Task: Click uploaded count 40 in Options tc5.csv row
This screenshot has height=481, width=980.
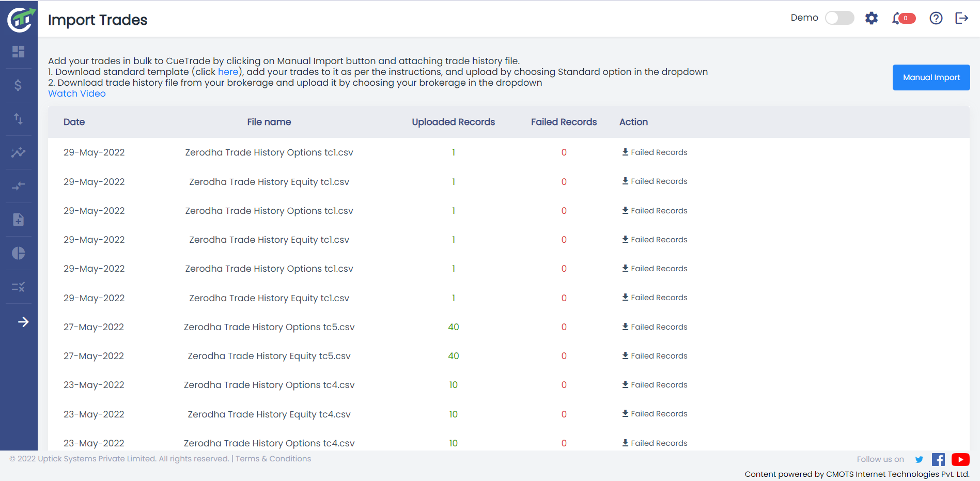Action: point(454,327)
